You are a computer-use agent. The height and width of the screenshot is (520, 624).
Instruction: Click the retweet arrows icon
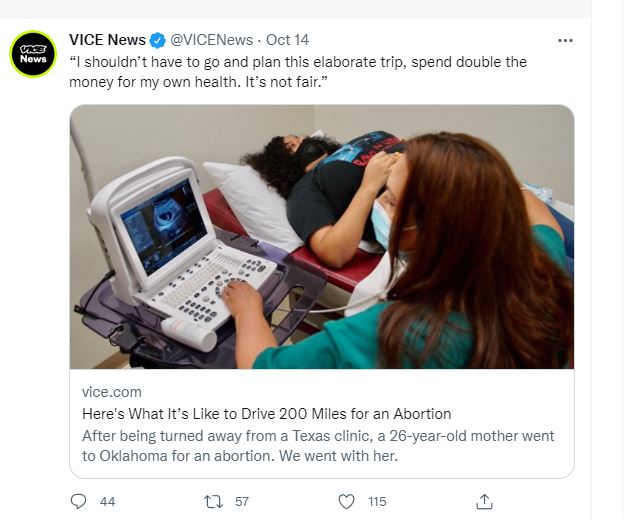pos(213,502)
